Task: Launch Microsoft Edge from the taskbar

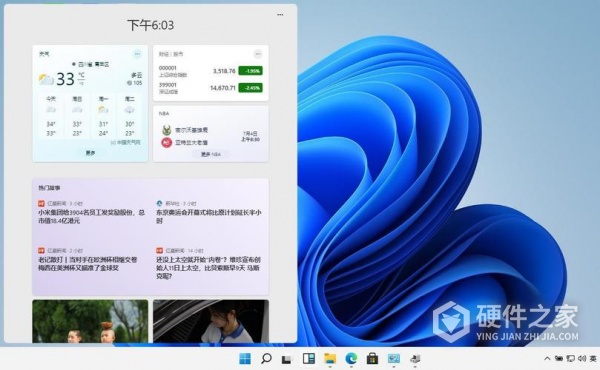Action: (x=351, y=359)
